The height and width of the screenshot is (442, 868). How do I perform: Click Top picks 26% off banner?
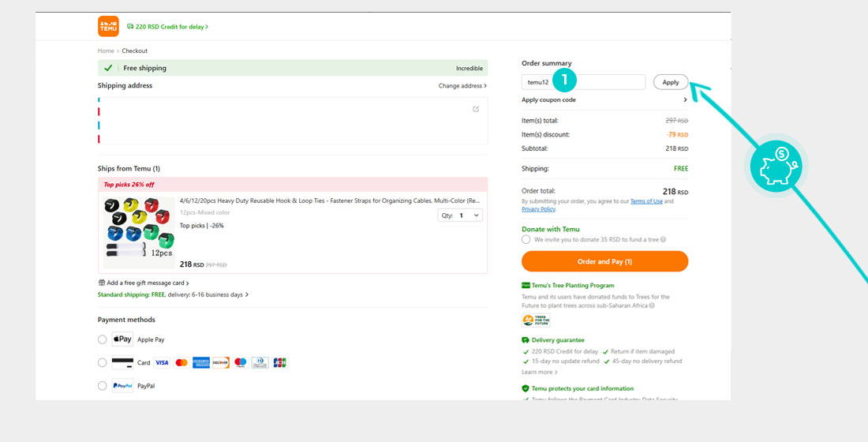[293, 185]
